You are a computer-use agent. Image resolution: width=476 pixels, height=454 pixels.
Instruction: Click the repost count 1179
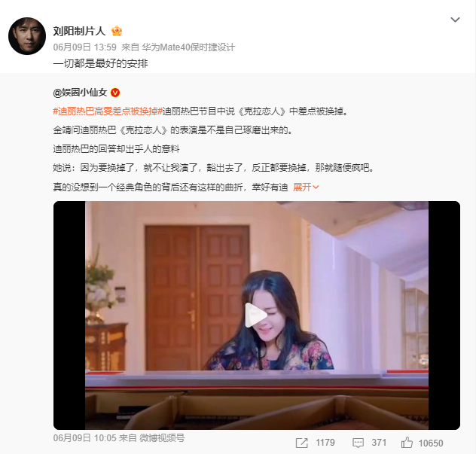point(325,443)
